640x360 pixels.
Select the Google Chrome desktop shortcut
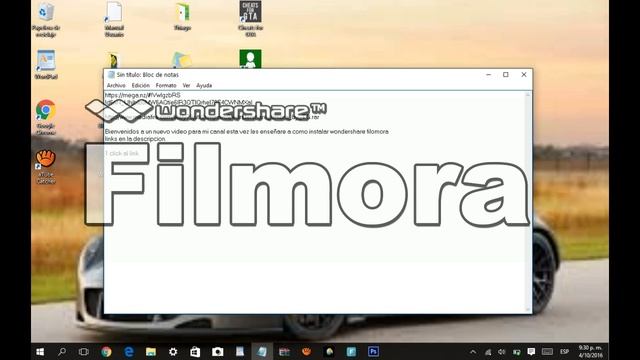pyautogui.click(x=46, y=117)
